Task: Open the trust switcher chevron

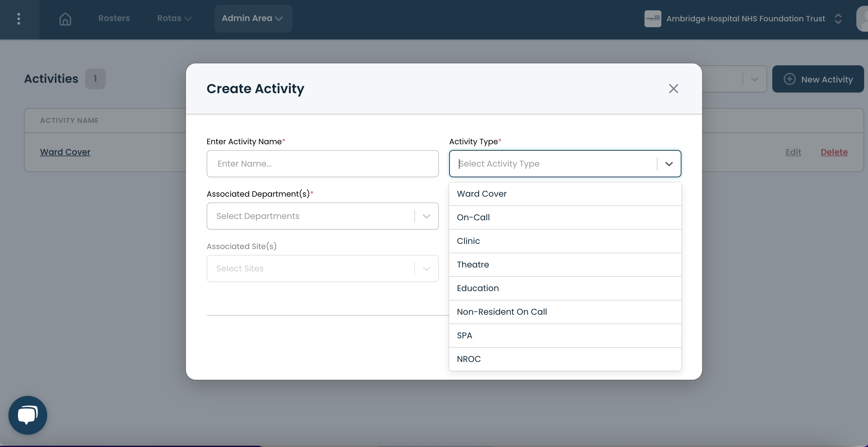Action: click(838, 19)
